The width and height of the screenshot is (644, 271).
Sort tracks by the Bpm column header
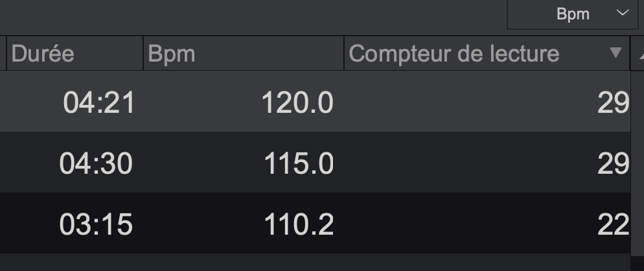pos(172,54)
